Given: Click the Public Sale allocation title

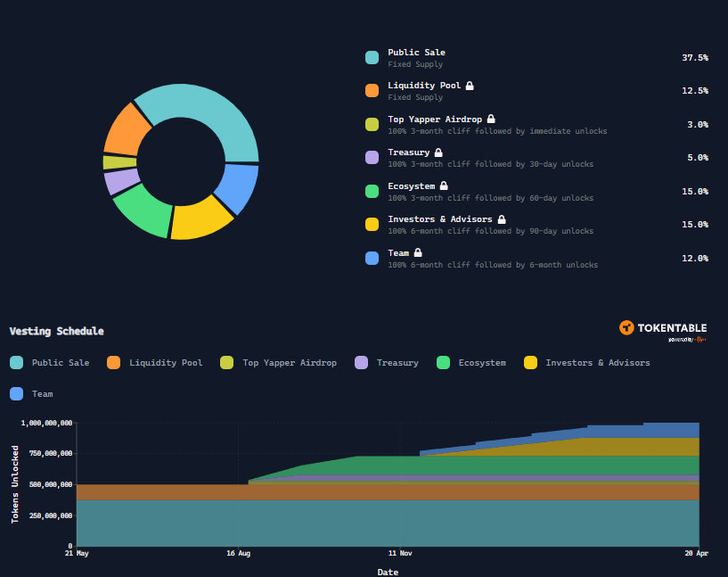Looking at the screenshot, I should point(416,53).
